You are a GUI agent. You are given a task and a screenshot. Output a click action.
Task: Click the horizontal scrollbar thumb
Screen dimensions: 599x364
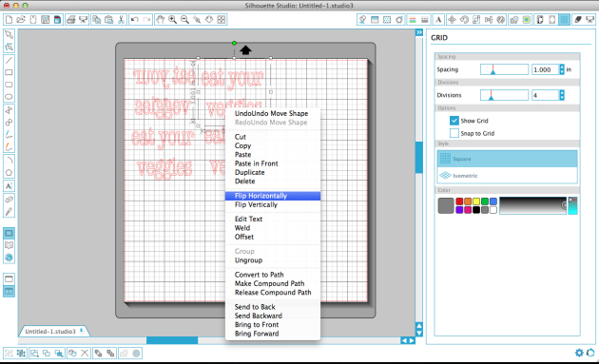(x=172, y=340)
